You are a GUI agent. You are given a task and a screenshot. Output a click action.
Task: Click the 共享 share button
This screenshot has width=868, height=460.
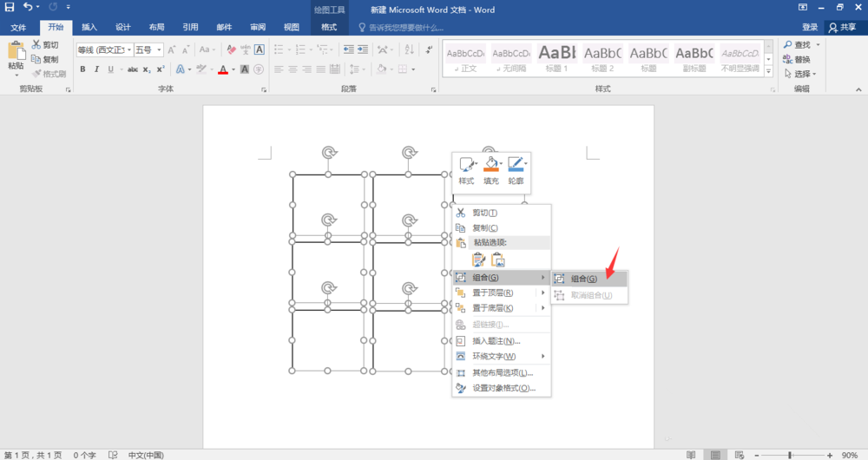coord(843,27)
